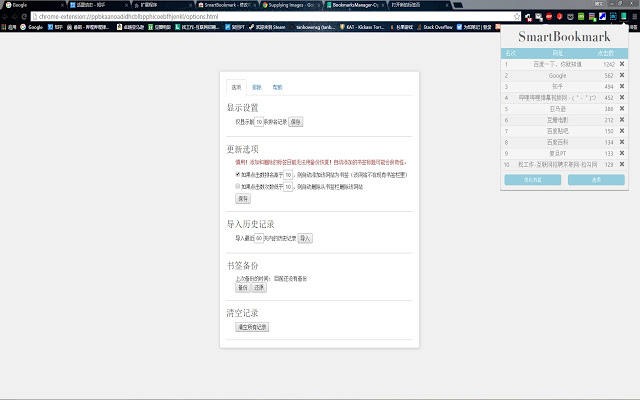Delete the 复旦PT row with 133 clicks
Image resolution: width=640 pixels, height=400 pixels.
pos(622,153)
